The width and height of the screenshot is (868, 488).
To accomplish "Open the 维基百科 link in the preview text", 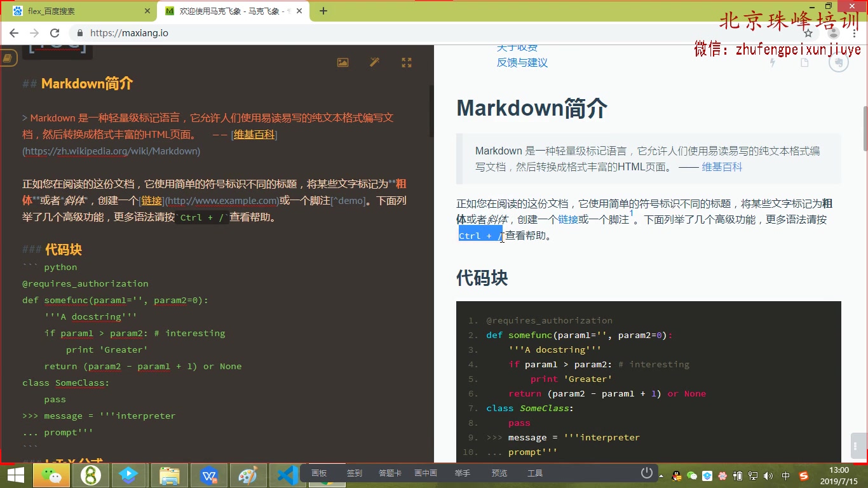I will pyautogui.click(x=721, y=168).
